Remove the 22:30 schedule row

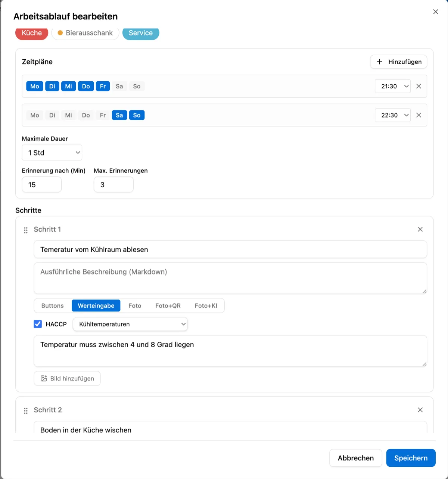pos(419,115)
